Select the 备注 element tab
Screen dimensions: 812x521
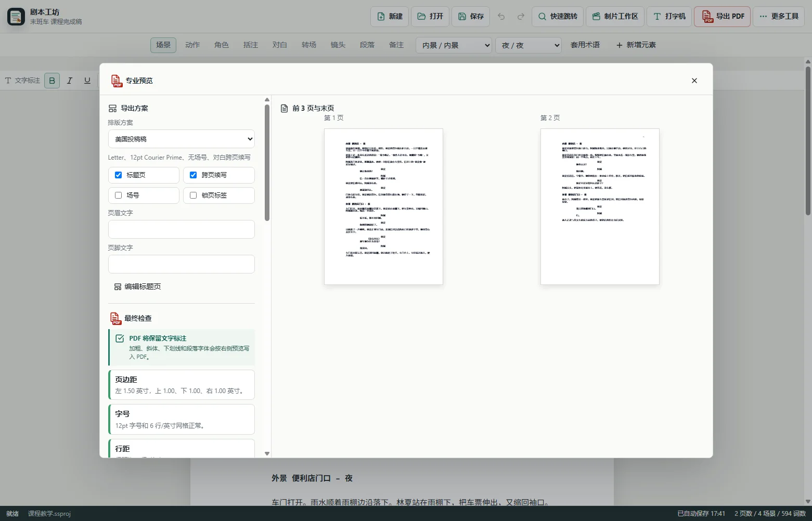pos(396,45)
